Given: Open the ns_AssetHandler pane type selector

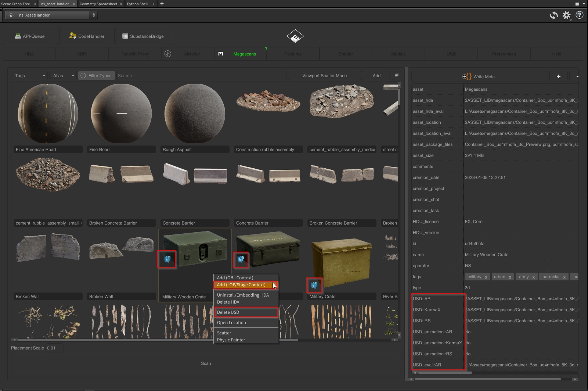Looking at the screenshot, I should pyautogui.click(x=51, y=15).
